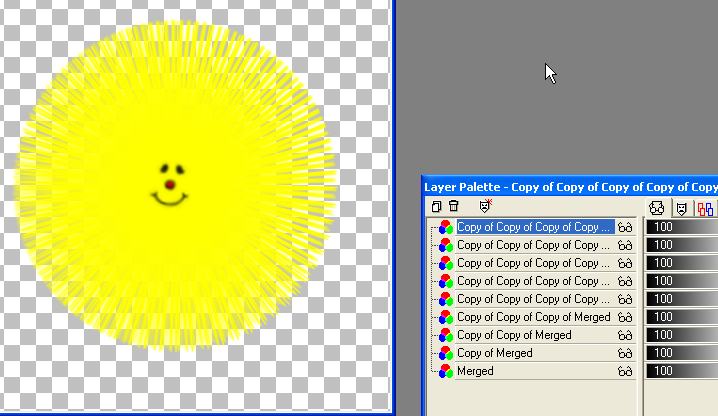Toggle visibility of Copy of Merged layer
The height and width of the screenshot is (416, 718).
tap(625, 354)
